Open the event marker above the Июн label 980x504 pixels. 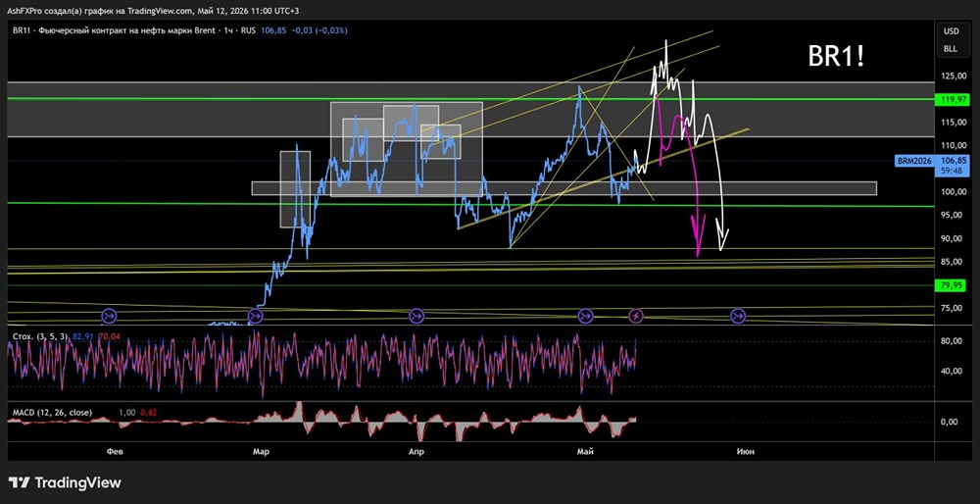tap(738, 316)
